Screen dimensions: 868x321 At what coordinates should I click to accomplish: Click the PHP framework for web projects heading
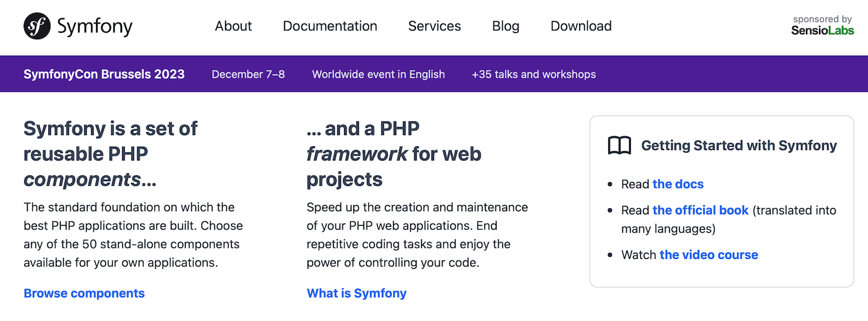click(394, 154)
